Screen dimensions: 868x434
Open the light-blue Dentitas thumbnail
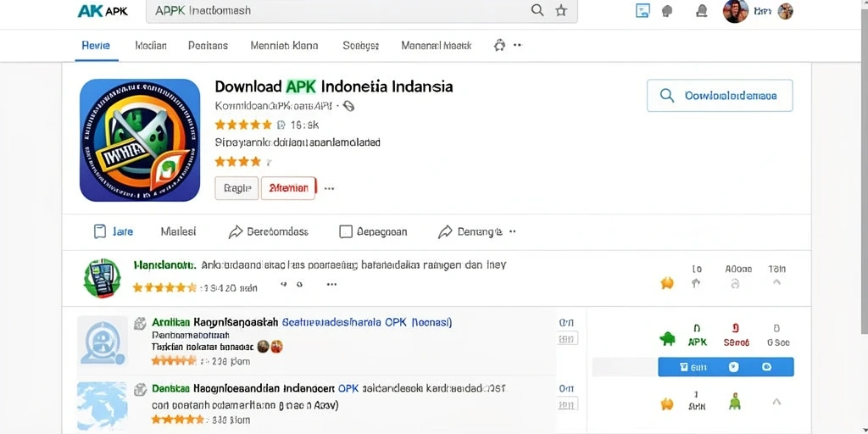[x=103, y=405]
